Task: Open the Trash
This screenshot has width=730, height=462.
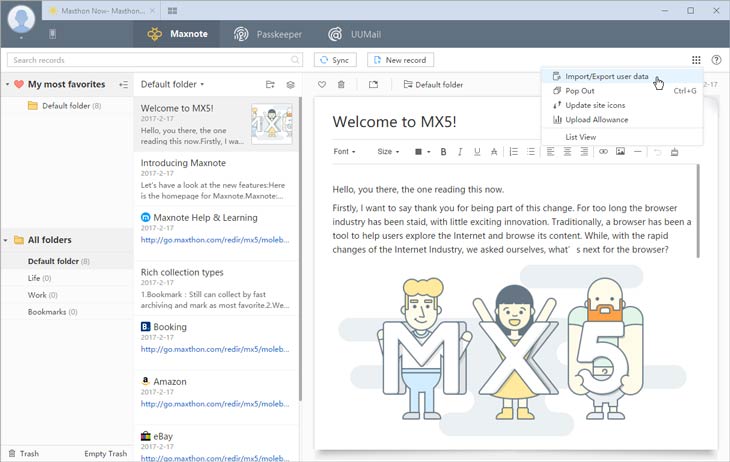Action: [x=24, y=453]
